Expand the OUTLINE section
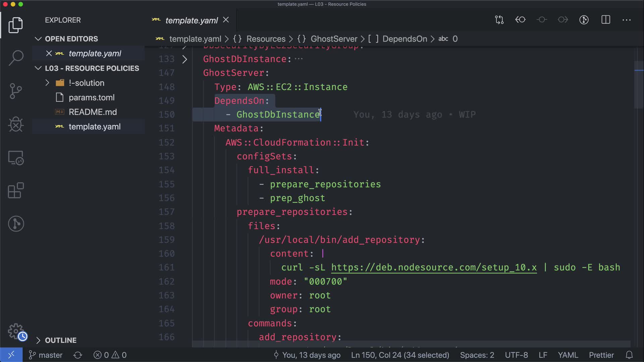The image size is (644, 362). 60,340
